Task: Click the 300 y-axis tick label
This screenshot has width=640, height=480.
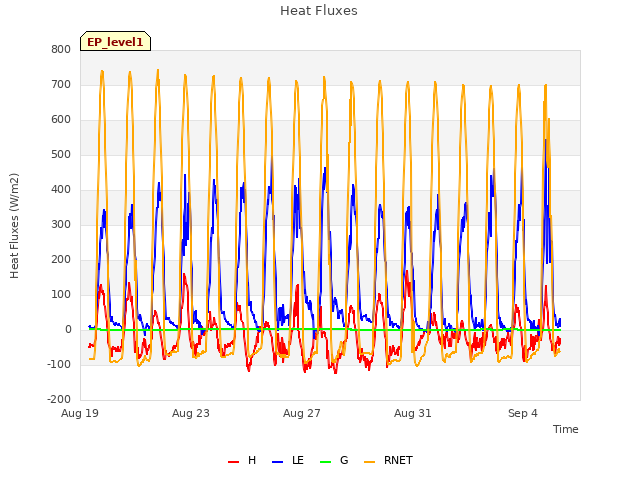Action: click(61, 224)
